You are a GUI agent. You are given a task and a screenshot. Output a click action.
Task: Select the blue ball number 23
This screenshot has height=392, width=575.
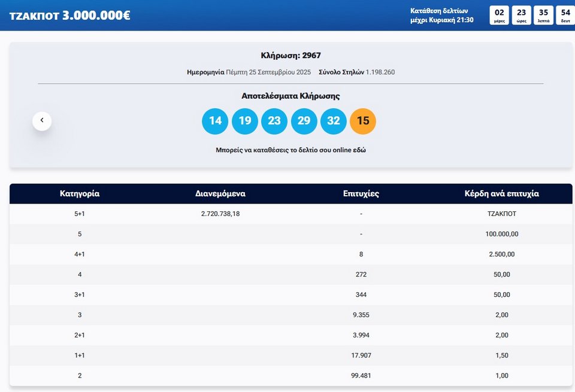(x=274, y=121)
